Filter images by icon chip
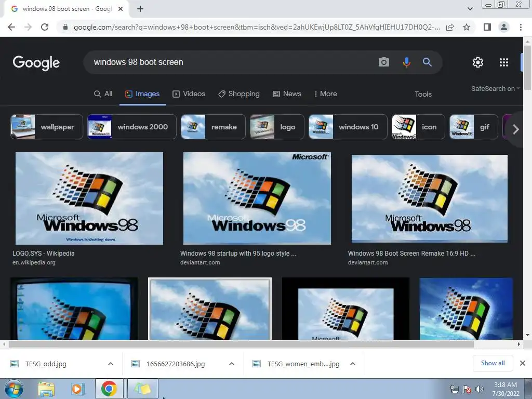The height and width of the screenshot is (399, 532). tap(418, 127)
